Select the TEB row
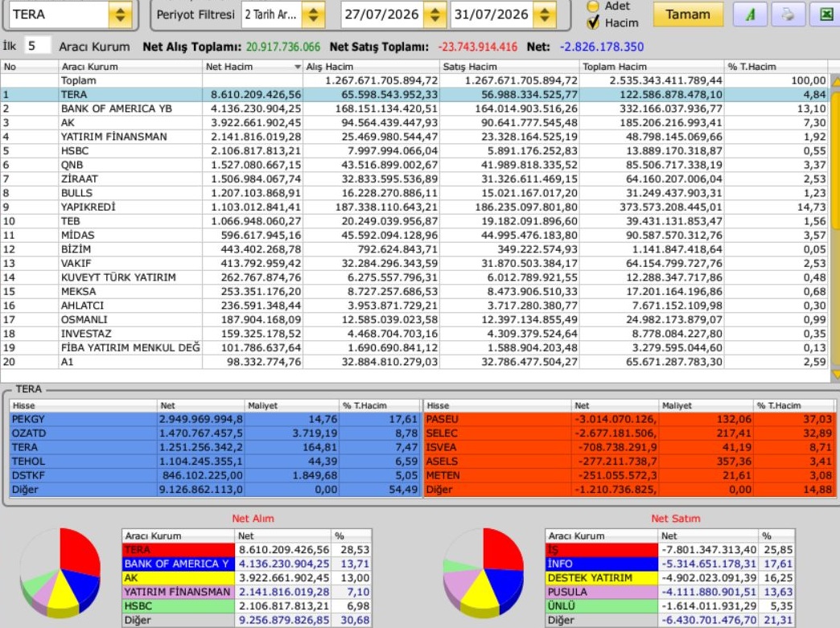Viewport: 840px width, 628px height. (414, 221)
